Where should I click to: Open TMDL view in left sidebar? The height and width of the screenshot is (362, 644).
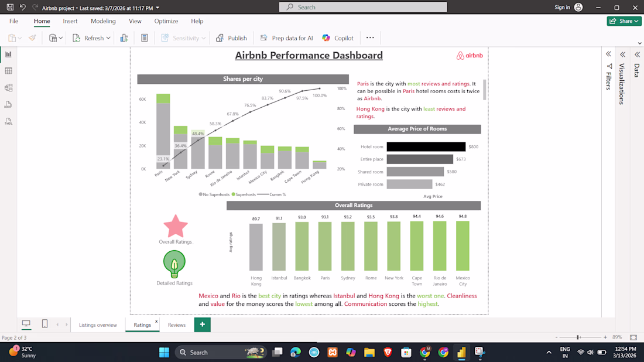tap(8, 121)
